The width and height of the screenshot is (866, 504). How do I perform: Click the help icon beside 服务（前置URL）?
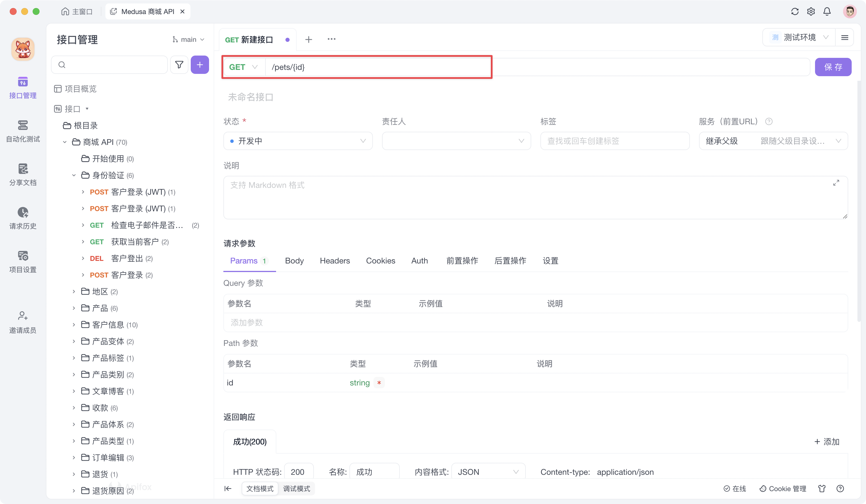[769, 121]
